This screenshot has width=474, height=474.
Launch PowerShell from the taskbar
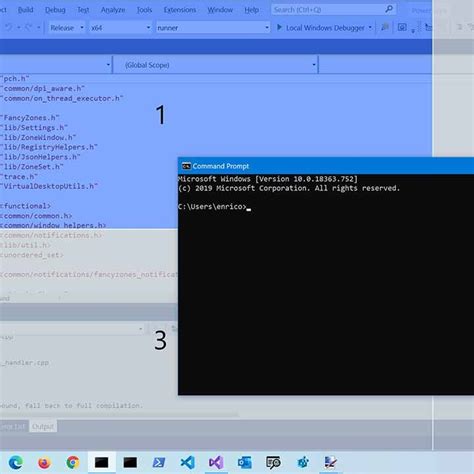pos(159,462)
